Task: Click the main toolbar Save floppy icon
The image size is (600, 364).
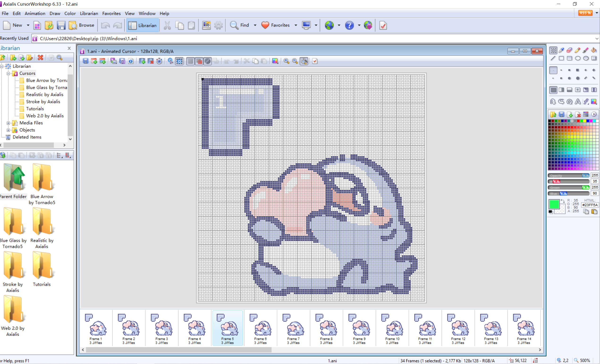Action: [x=61, y=25]
